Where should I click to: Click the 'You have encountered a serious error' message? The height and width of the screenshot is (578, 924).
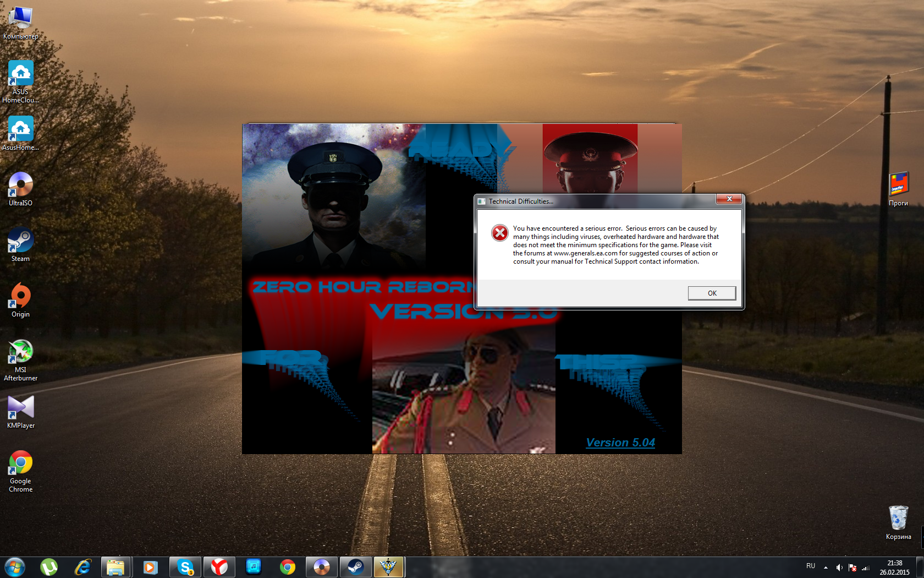click(615, 245)
